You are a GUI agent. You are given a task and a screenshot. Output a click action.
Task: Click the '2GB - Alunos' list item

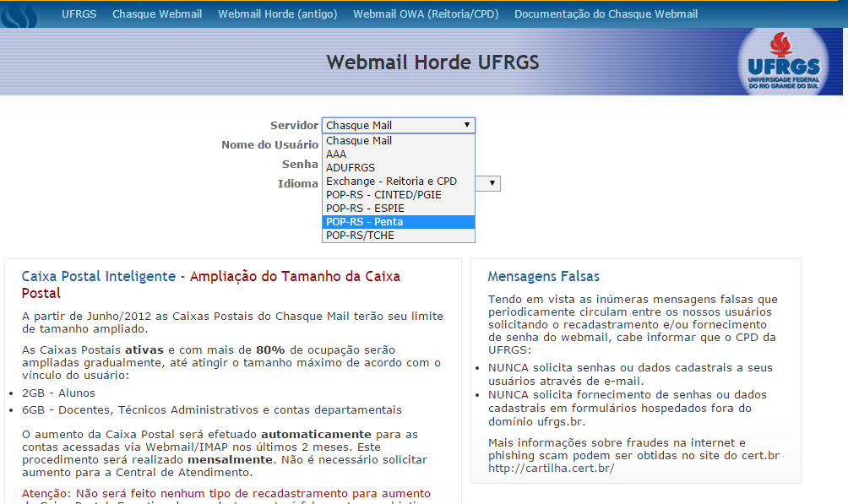(x=58, y=393)
